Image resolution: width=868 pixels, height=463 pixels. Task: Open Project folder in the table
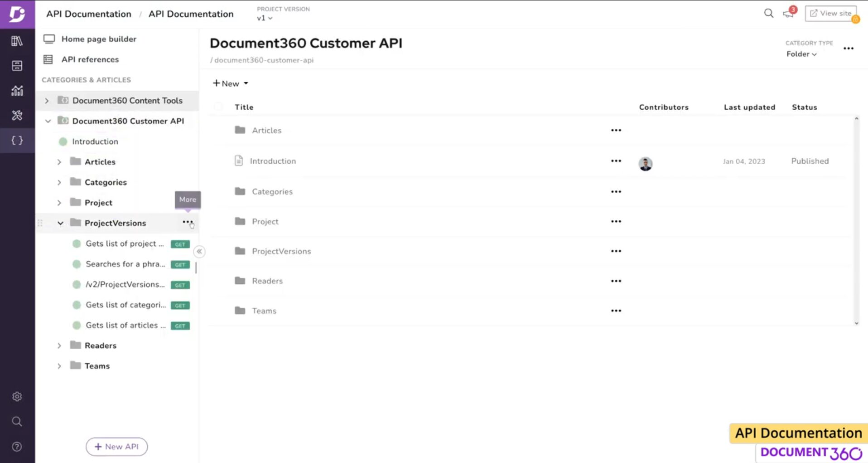point(265,221)
